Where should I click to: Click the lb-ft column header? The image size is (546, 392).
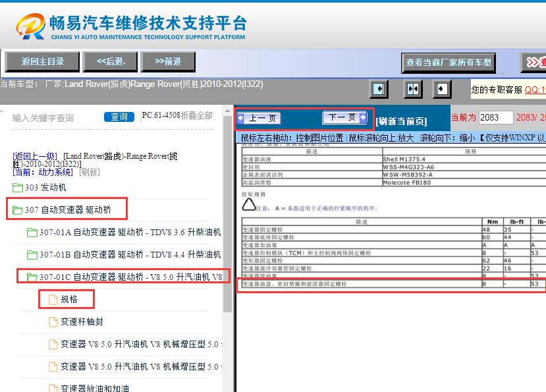pos(517,221)
